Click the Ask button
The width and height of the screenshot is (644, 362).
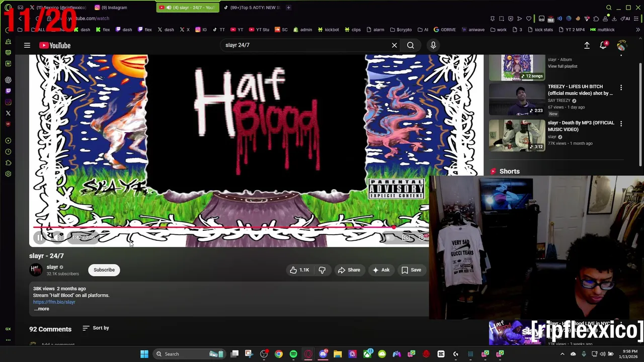(x=381, y=270)
